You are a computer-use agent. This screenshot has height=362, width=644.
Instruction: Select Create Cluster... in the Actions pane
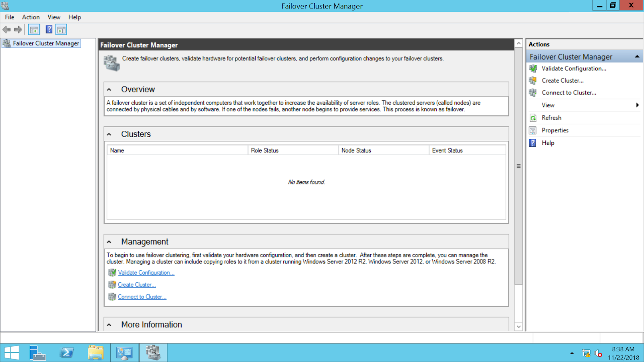(563, 80)
